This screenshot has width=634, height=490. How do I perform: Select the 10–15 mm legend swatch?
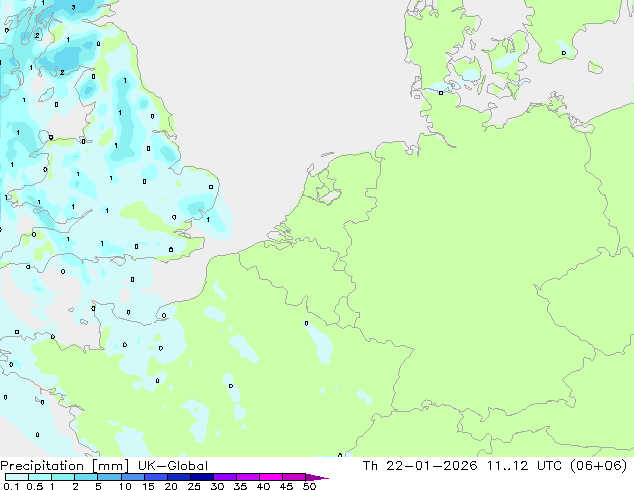click(x=133, y=477)
